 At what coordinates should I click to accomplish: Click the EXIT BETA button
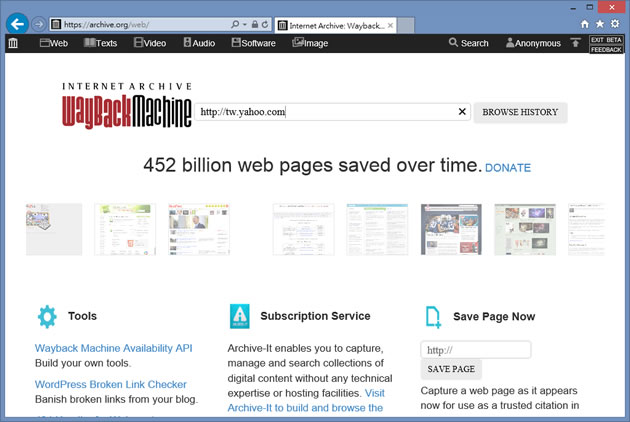[606, 39]
